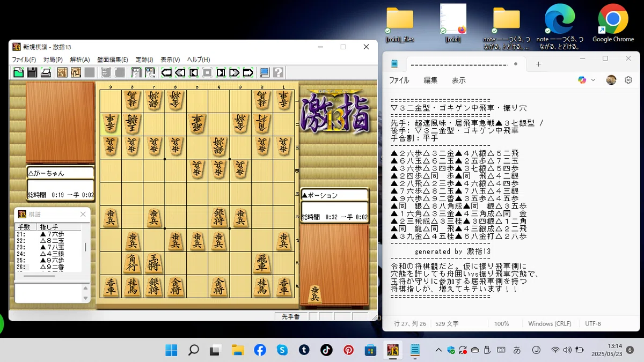Screen dimensions: 644x362
Task: Open the Notepad 表示 menu
Action: 458,80
